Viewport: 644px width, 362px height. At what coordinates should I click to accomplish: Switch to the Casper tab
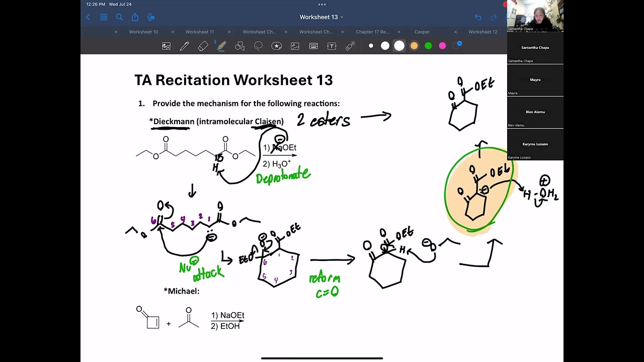[422, 32]
